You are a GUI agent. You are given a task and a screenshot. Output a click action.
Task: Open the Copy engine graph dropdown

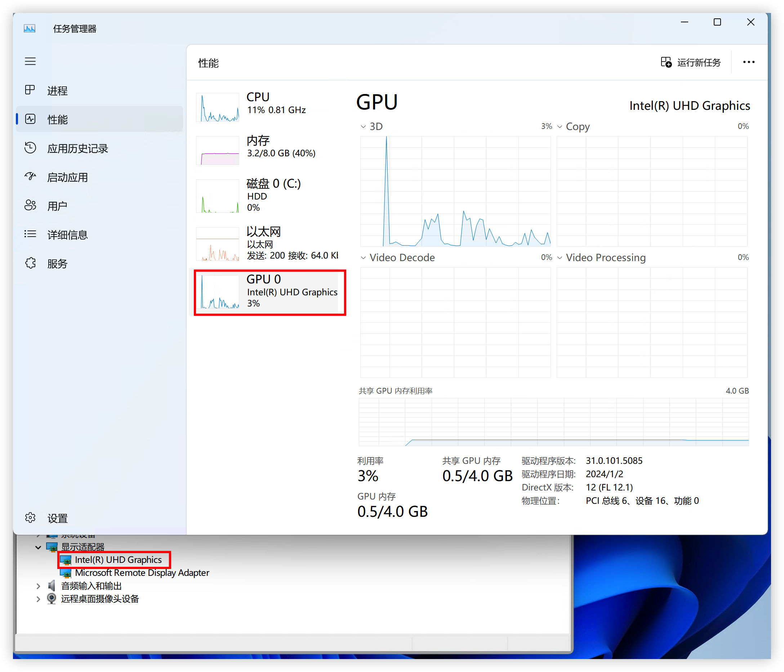tap(560, 127)
